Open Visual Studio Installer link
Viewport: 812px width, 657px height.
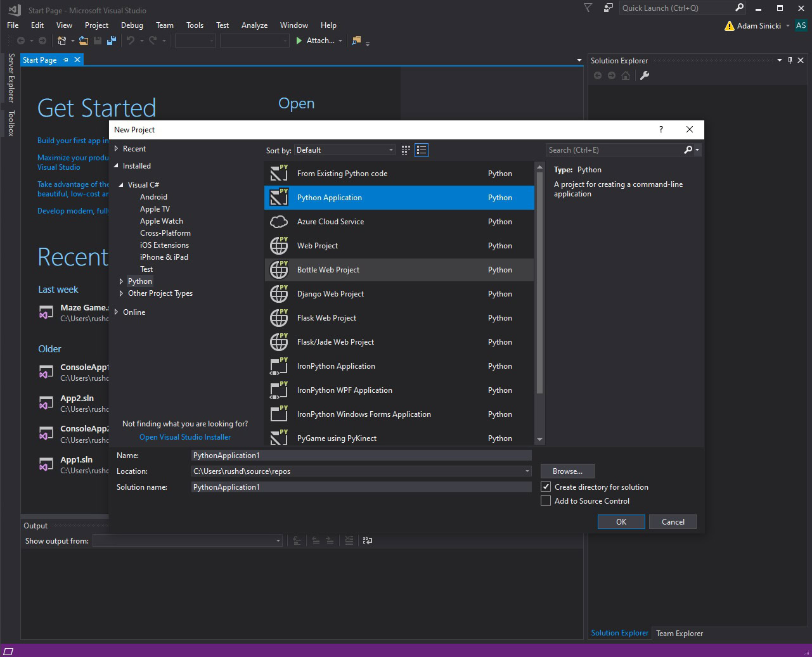tap(185, 437)
